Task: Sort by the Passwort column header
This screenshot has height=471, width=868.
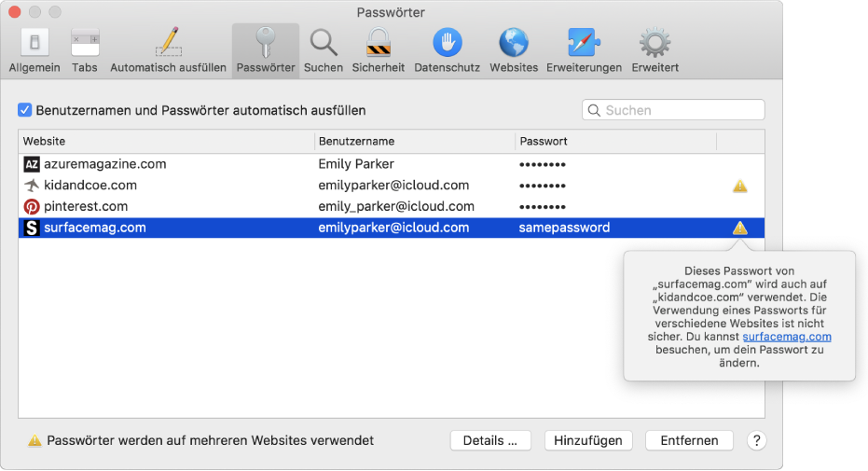Action: (616, 141)
